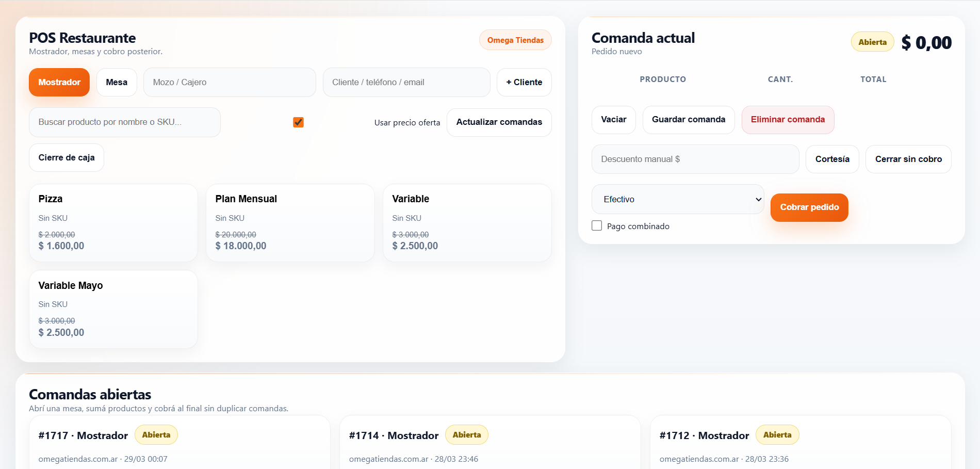Save order with Guardar comanda
The image size is (980, 469).
(x=688, y=120)
